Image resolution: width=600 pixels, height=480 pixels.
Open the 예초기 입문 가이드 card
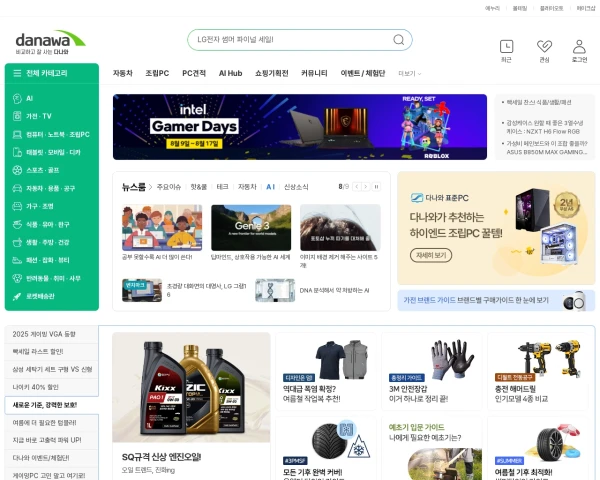[x=432, y=449]
